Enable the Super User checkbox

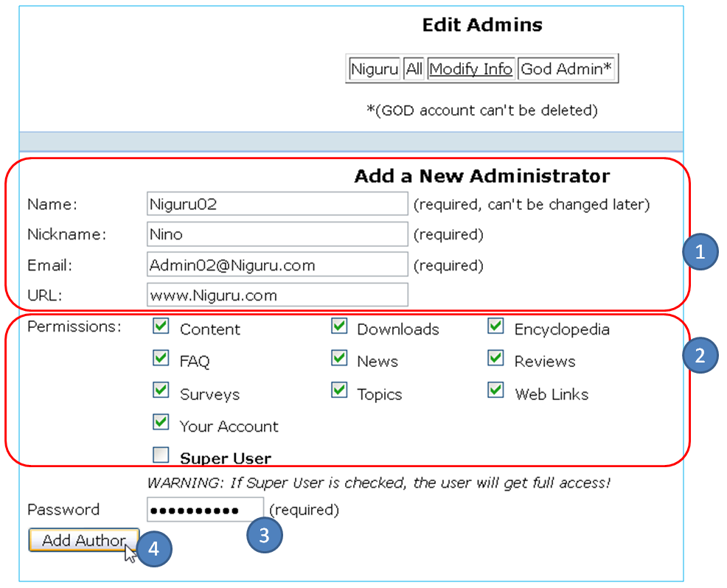click(161, 454)
